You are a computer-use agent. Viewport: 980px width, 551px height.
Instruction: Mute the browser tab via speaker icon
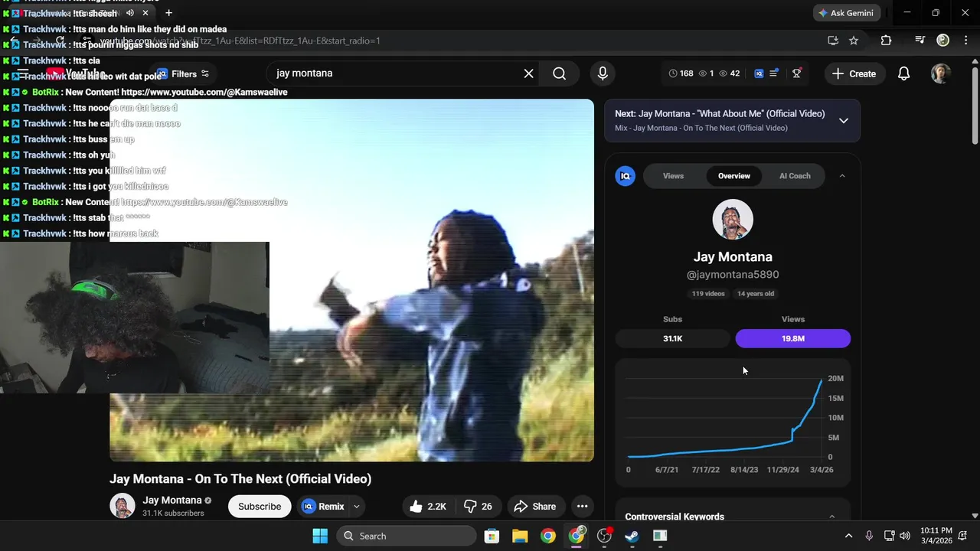pos(130,13)
